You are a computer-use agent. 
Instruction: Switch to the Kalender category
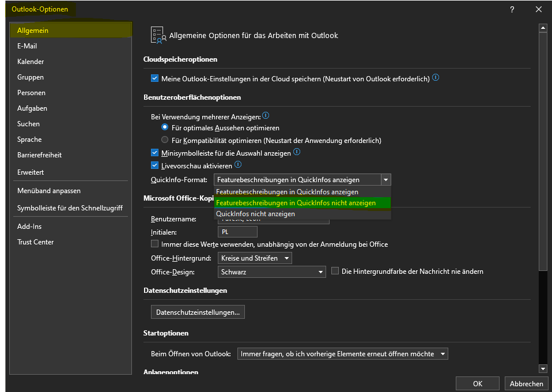pyautogui.click(x=71, y=61)
